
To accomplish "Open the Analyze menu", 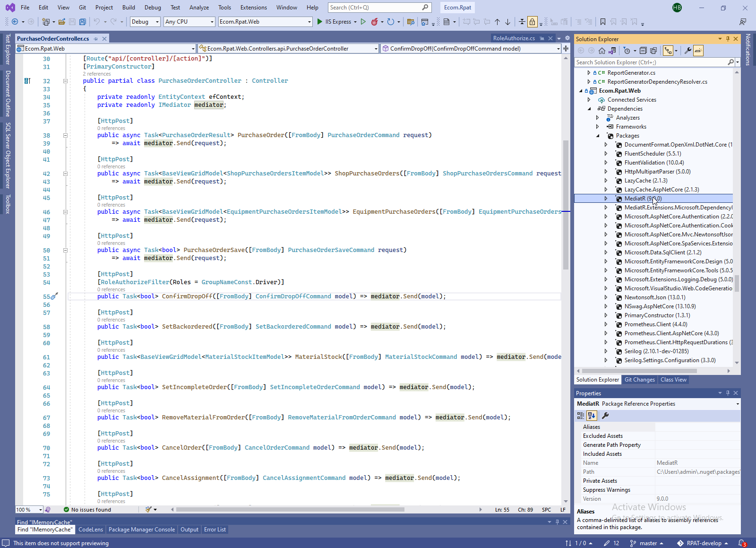I will click(199, 8).
